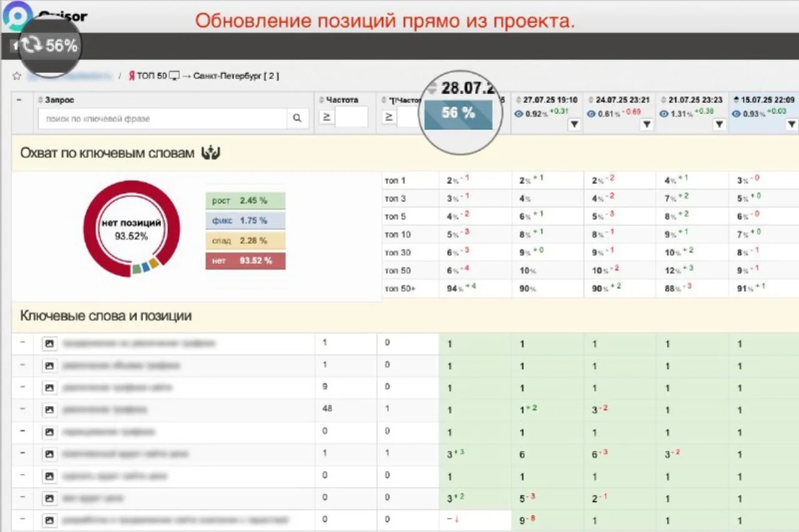Click the desktop monitor icon in breadcrumb
Screen dimensions: 799x532
(x=174, y=76)
